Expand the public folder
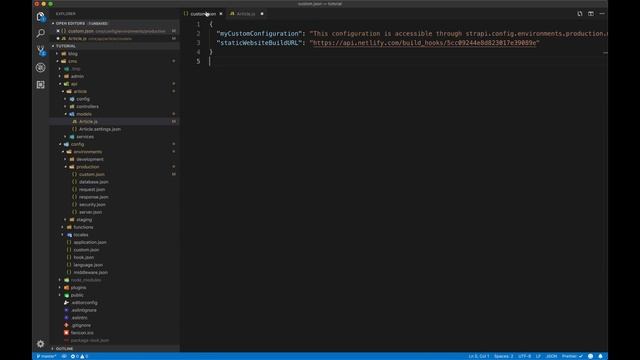The height and width of the screenshot is (360, 640). click(77, 295)
